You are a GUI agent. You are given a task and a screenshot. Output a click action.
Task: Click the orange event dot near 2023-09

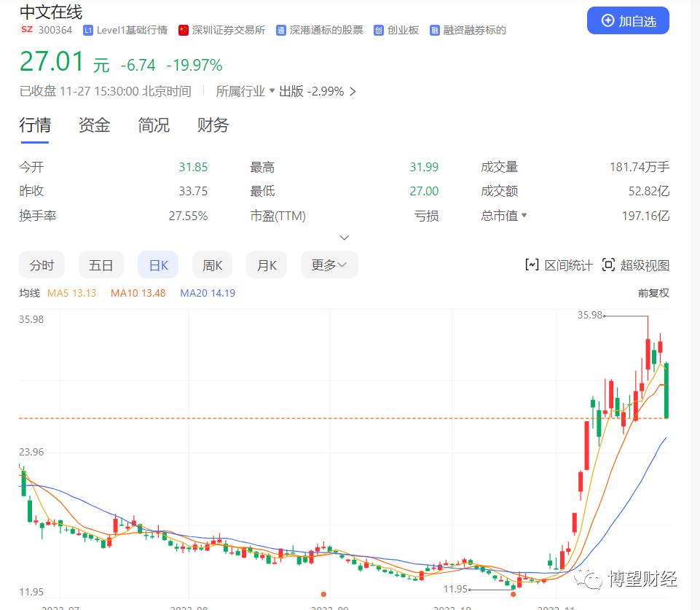tap(323, 594)
